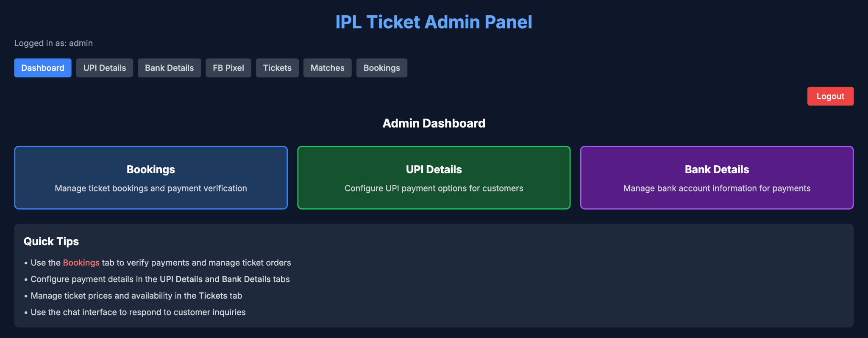Click bold Bank Details text in Quick Tips
The height and width of the screenshot is (338, 868).
point(246,279)
